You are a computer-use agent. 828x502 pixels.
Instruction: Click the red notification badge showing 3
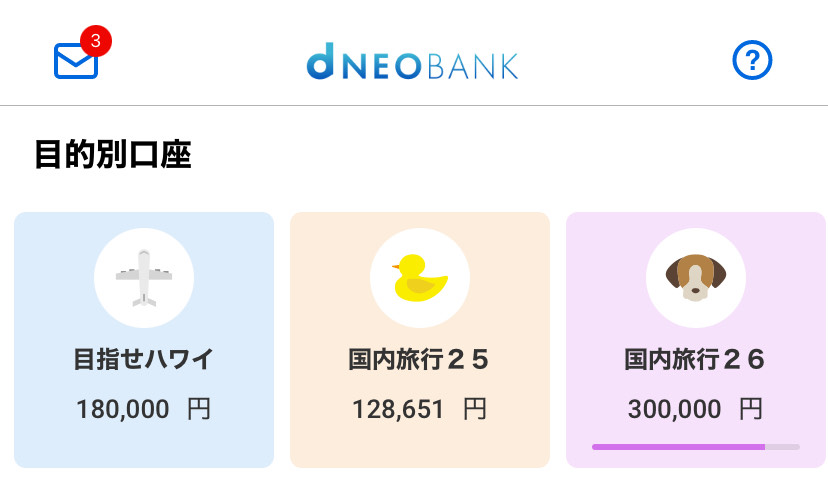(x=95, y=41)
